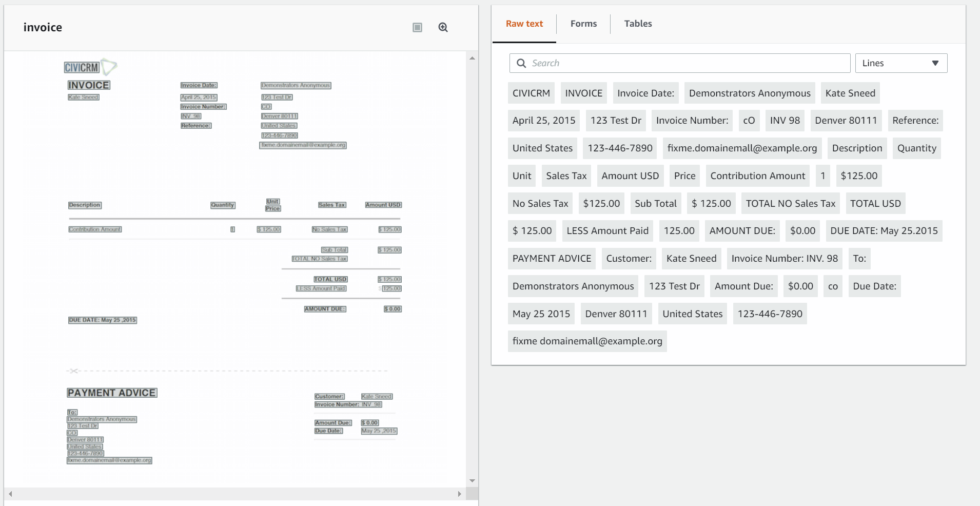The width and height of the screenshot is (980, 506).
Task: Focus the Search input field
Action: [x=680, y=63]
